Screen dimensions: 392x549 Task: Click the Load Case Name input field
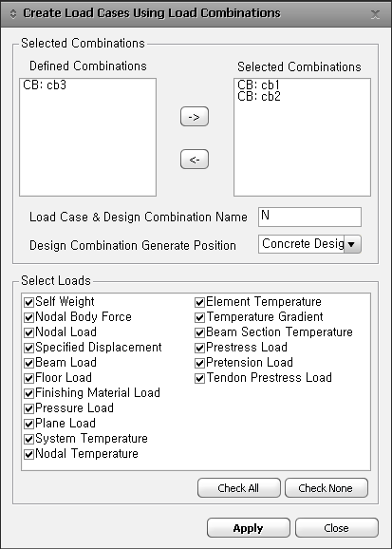point(309,217)
